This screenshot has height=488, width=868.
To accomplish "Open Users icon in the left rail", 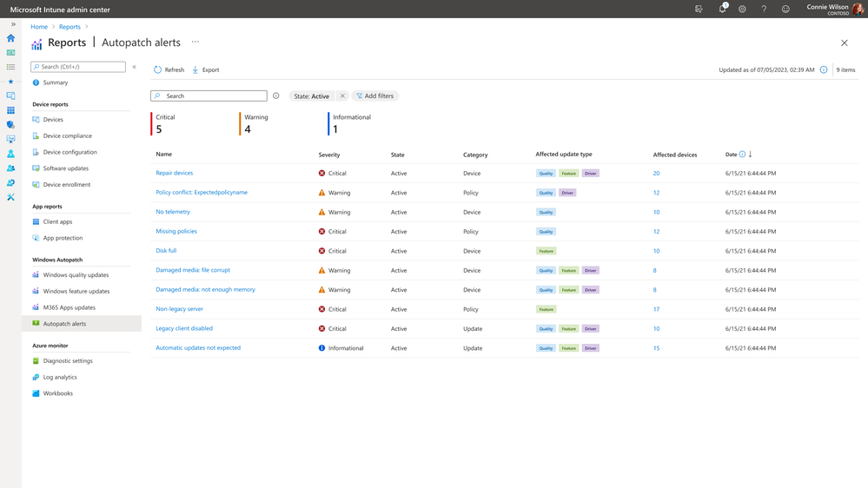I will point(10,154).
